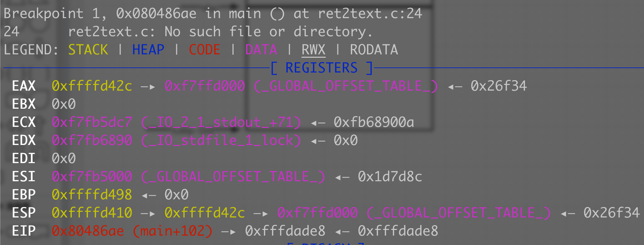Click the 0xfb68900a value on ECX line
This screenshot has height=245, width=644.
point(374,122)
